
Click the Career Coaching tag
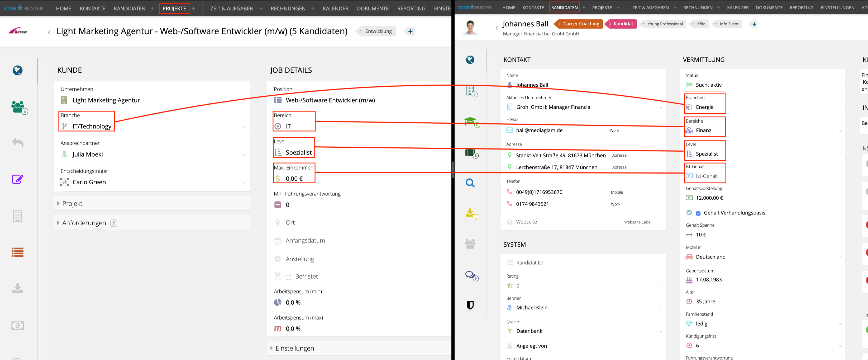pos(581,24)
